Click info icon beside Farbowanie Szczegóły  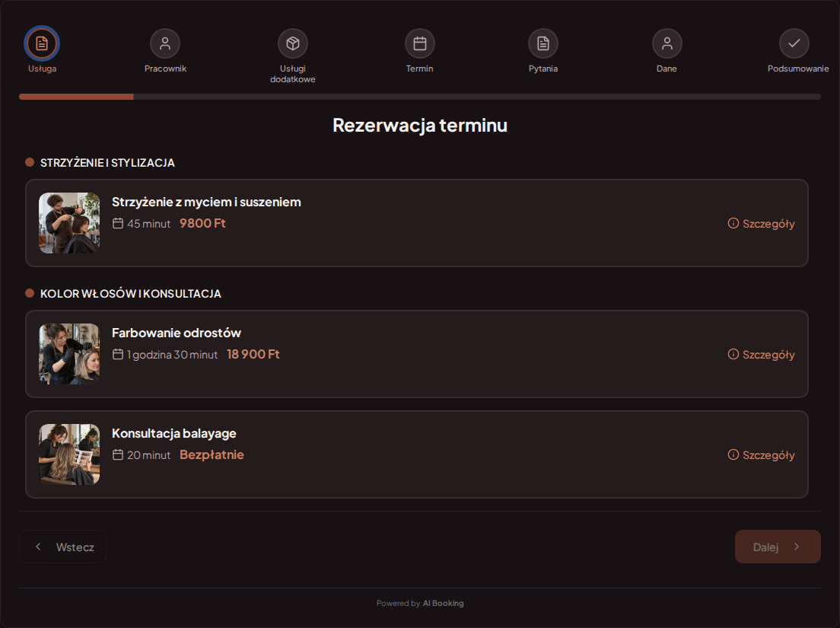733,354
